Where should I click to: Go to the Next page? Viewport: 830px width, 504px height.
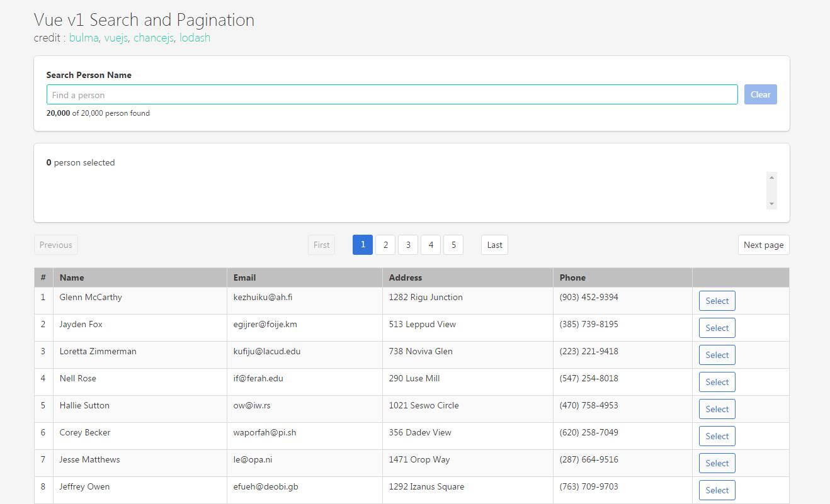[763, 244]
